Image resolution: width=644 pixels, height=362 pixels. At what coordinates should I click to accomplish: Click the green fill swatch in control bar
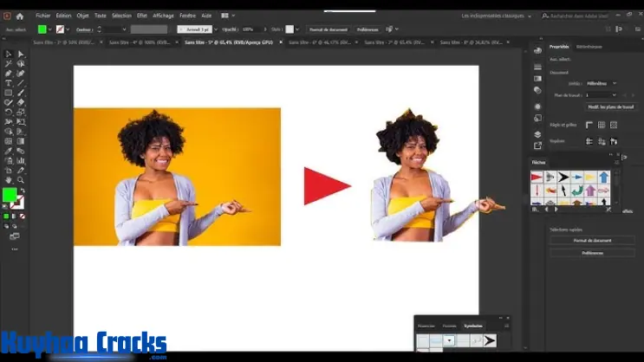[42, 29]
